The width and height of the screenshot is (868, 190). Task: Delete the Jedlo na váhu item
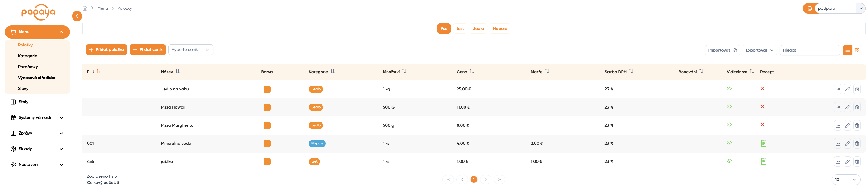coord(857,89)
